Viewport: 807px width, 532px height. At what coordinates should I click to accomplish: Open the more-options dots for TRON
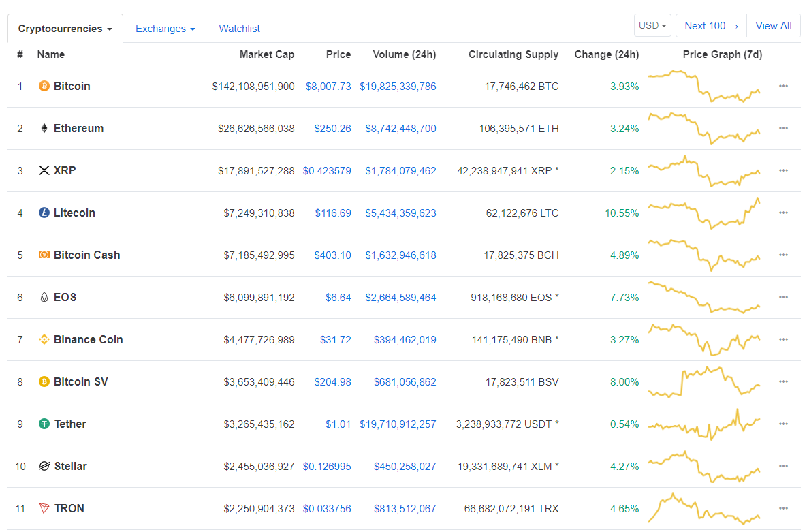pos(783,508)
